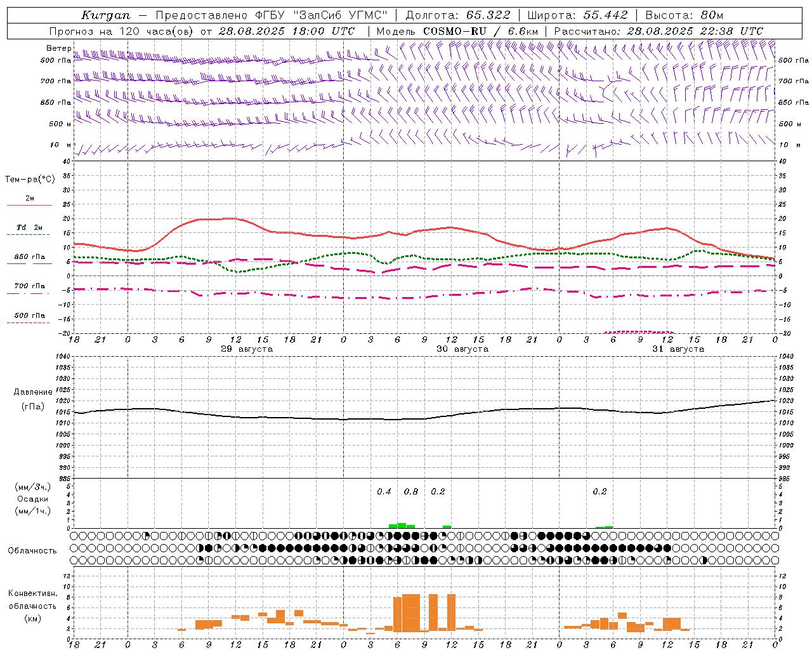812x650 pixels.
Task: Click the 'Осадки' precipitation label
Action: click(x=33, y=499)
